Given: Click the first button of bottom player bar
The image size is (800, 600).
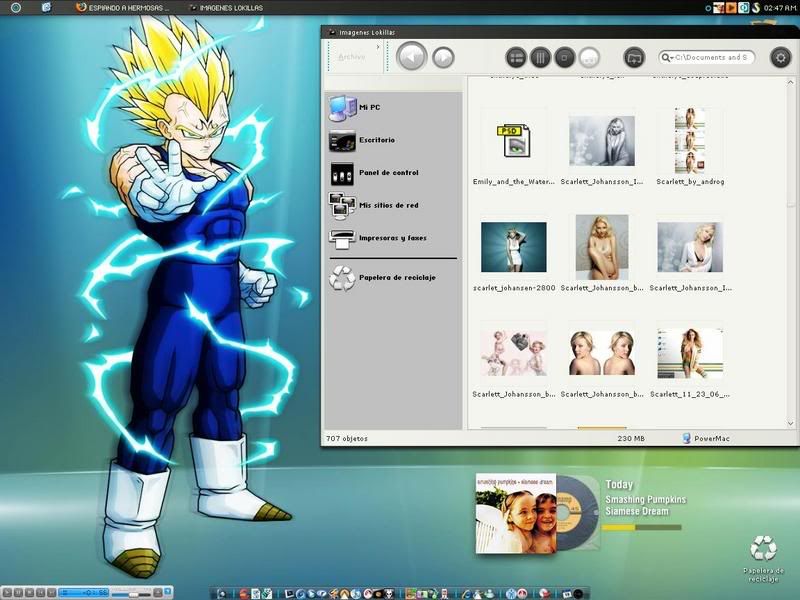Looking at the screenshot, I should (8, 593).
